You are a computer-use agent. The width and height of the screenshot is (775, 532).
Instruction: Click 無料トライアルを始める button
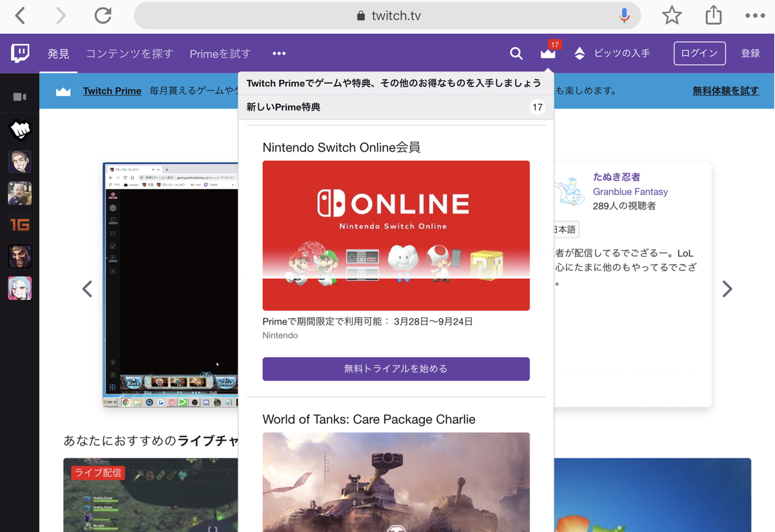(x=396, y=369)
